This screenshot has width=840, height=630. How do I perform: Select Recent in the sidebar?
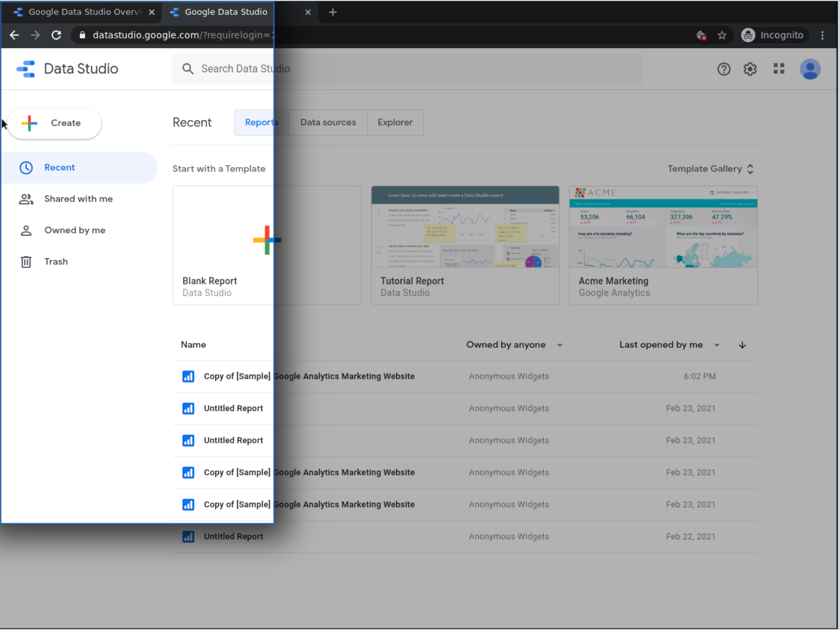[x=79, y=168]
